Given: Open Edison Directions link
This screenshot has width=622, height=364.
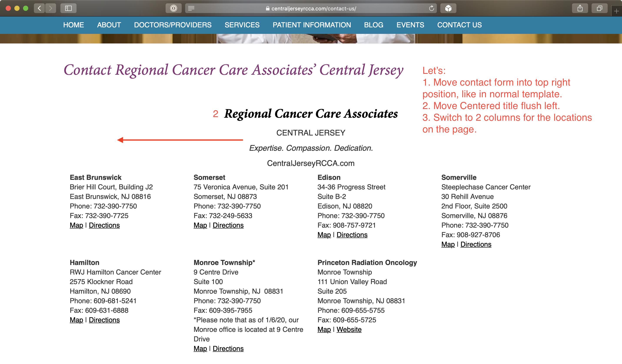Looking at the screenshot, I should point(352,235).
